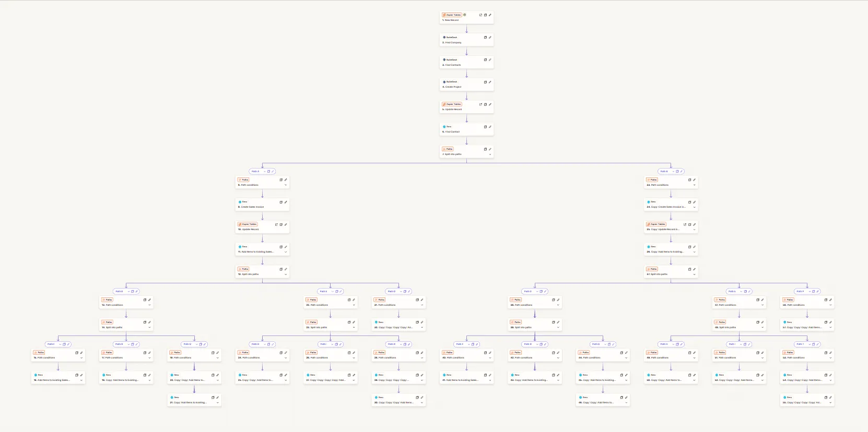Click pencil icon on step 9 Create Sales Invoice
Image resolution: width=868 pixels, height=432 pixels.
(x=286, y=202)
